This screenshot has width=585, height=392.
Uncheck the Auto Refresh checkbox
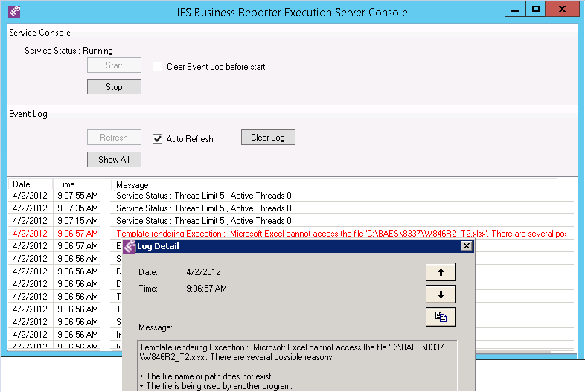click(x=158, y=139)
